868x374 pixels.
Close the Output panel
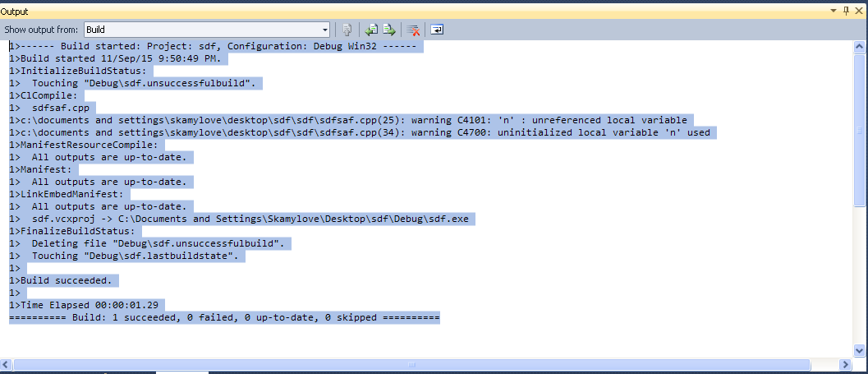pyautogui.click(x=858, y=11)
